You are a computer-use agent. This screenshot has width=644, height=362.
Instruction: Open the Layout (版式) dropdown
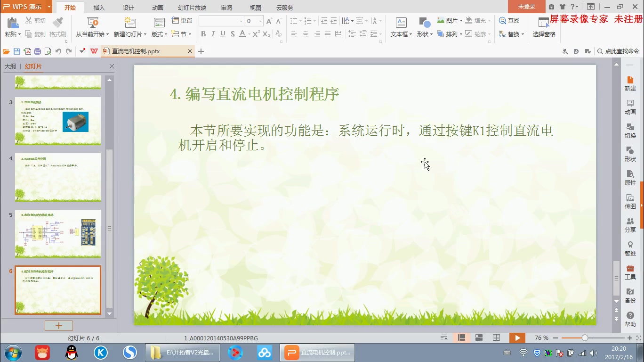[x=159, y=34]
